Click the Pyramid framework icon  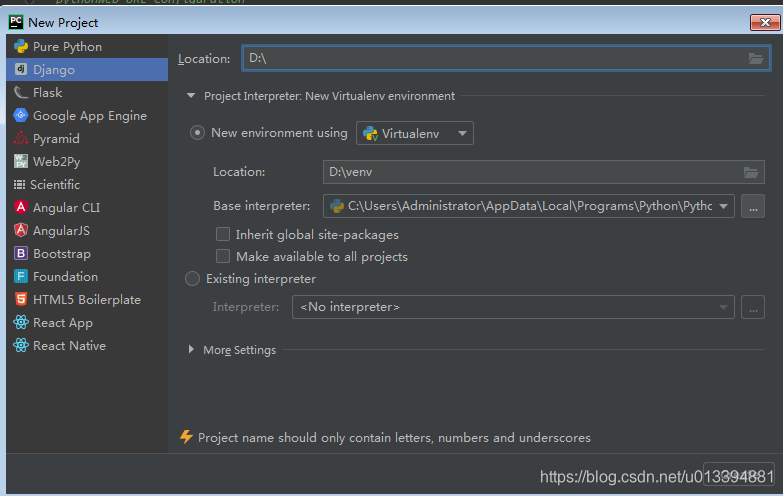pos(21,138)
